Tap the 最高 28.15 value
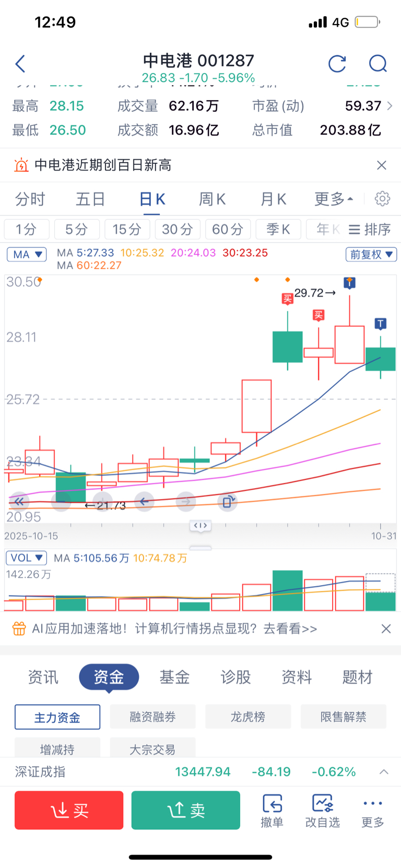 [x=67, y=106]
